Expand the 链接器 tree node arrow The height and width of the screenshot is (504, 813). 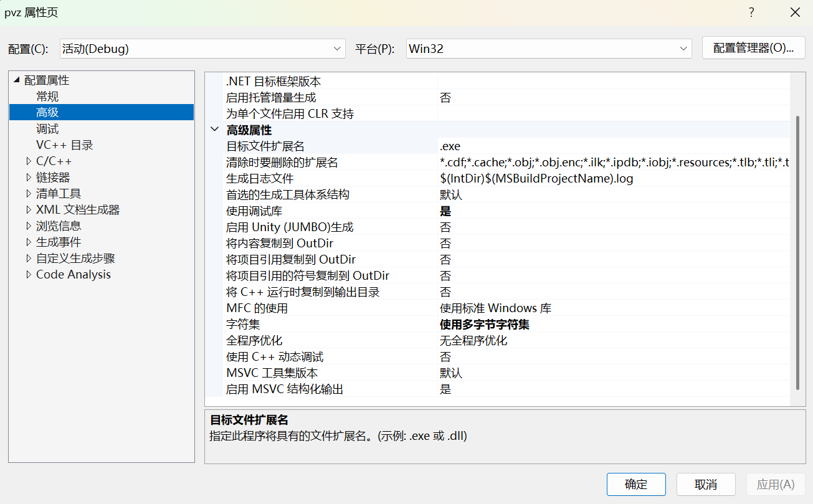pyautogui.click(x=29, y=178)
